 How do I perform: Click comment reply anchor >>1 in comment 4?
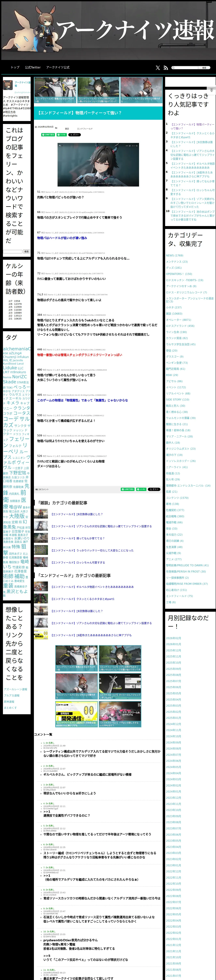pyautogui.click(x=47, y=811)
